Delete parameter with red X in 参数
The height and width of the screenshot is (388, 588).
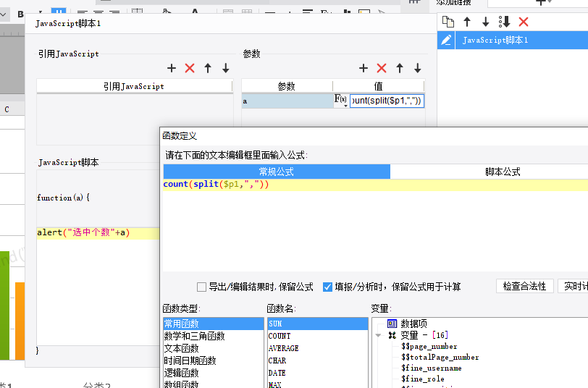(382, 68)
